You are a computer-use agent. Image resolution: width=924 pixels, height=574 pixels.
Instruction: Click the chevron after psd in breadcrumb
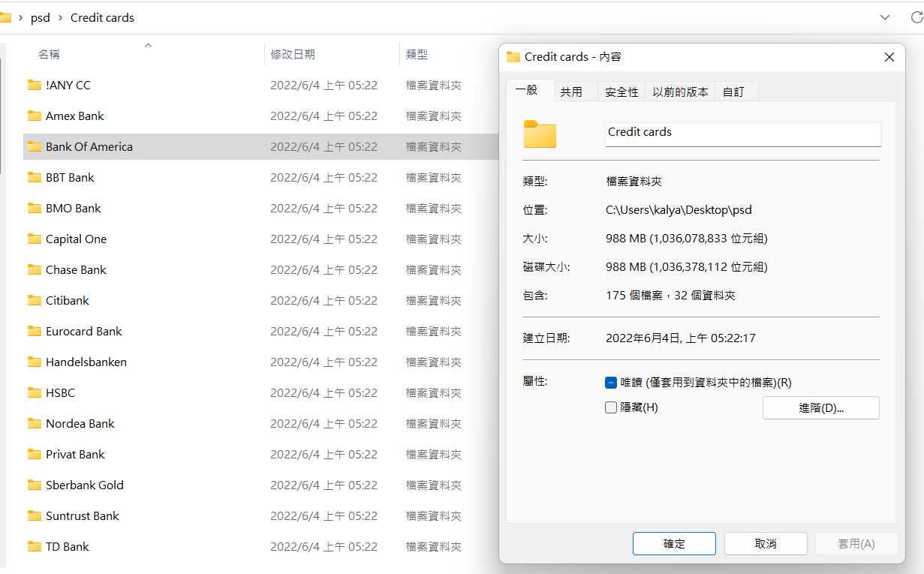click(60, 17)
